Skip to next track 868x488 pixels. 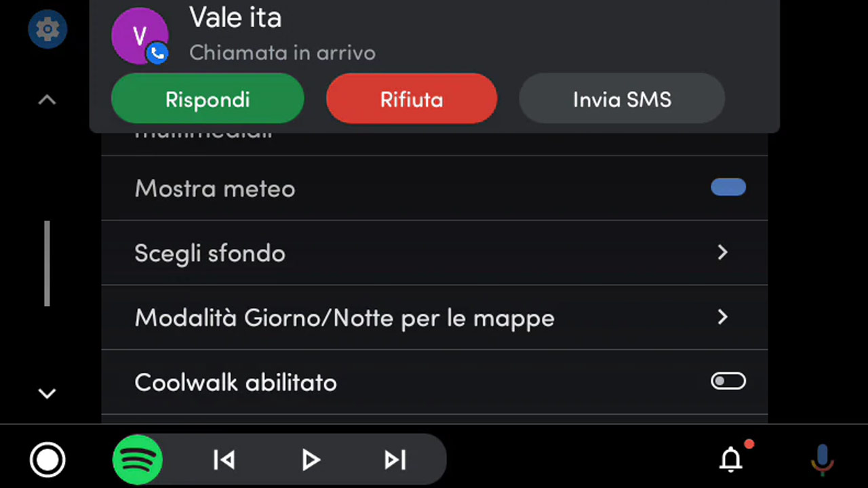tap(395, 460)
